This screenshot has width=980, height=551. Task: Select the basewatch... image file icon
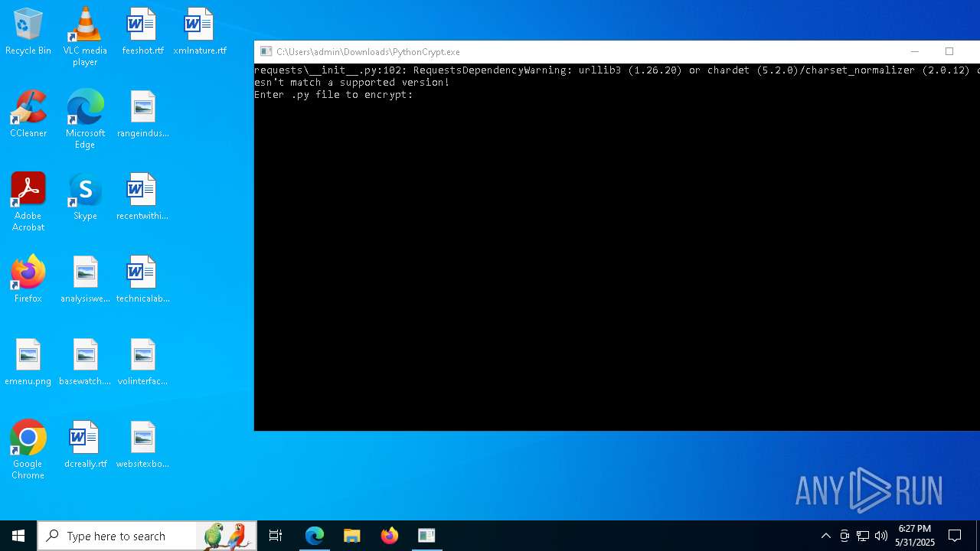[85, 363]
